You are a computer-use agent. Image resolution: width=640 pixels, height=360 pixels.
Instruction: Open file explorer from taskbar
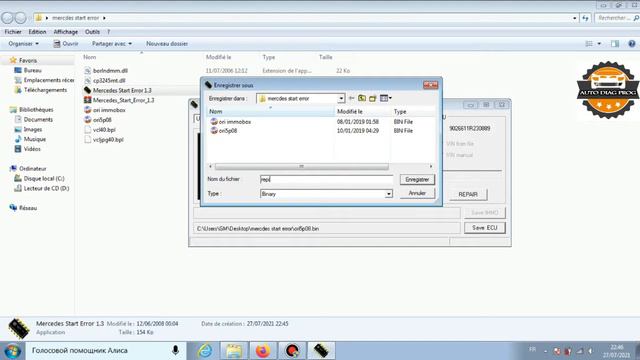pos(234,351)
